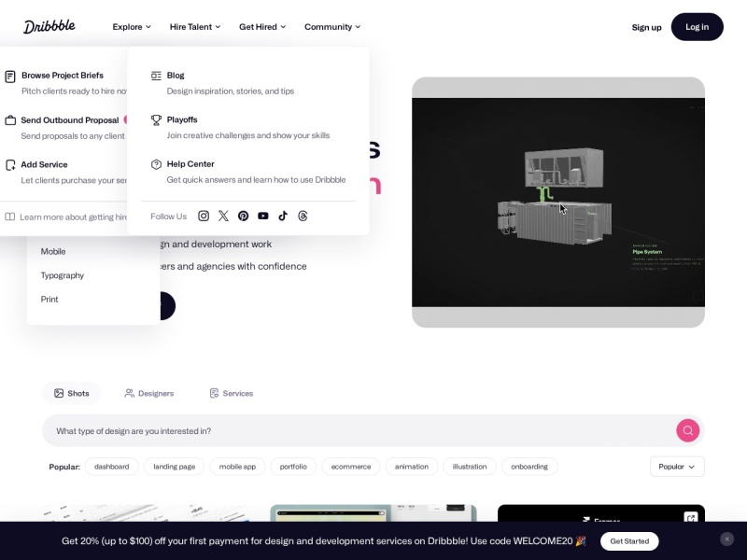This screenshot has height=560, width=747.
Task: Open the Dribbble logo home link
Action: click(49, 27)
